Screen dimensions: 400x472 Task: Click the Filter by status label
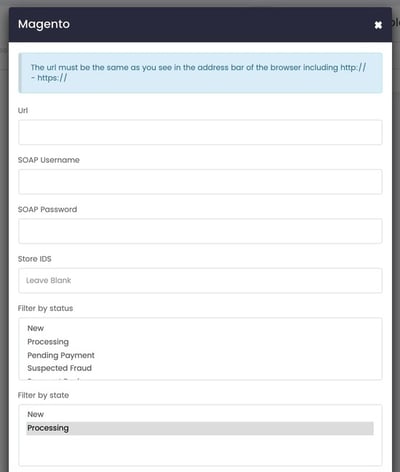click(45, 308)
